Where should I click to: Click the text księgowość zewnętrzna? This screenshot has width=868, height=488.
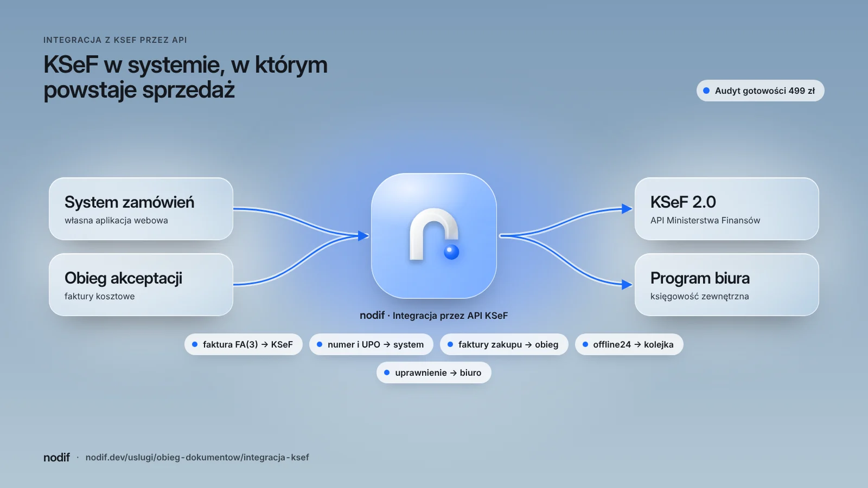click(x=700, y=296)
